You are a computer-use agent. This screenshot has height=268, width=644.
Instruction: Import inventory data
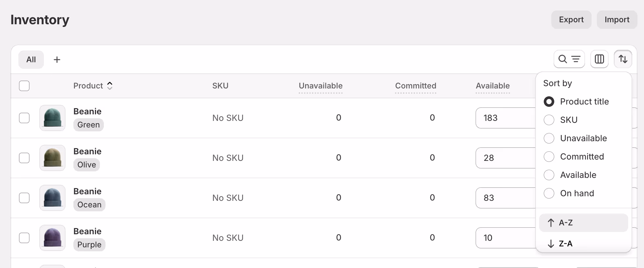tap(617, 19)
